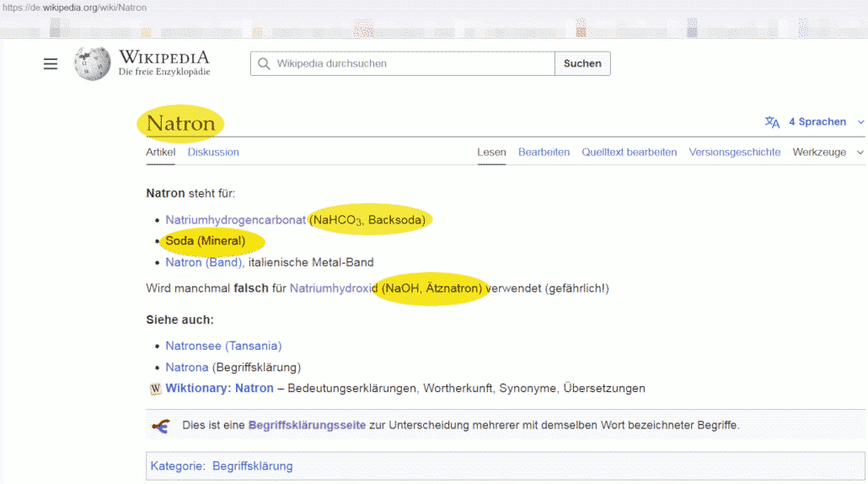Click the 'verwendet (gefährlich!)' text
This screenshot has width=868, height=484.
pyautogui.click(x=547, y=288)
